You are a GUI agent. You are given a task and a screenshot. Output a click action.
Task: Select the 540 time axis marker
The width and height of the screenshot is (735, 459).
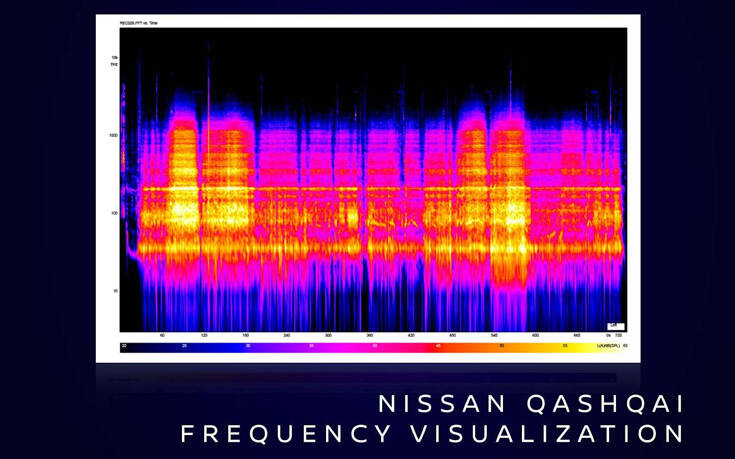(x=494, y=336)
